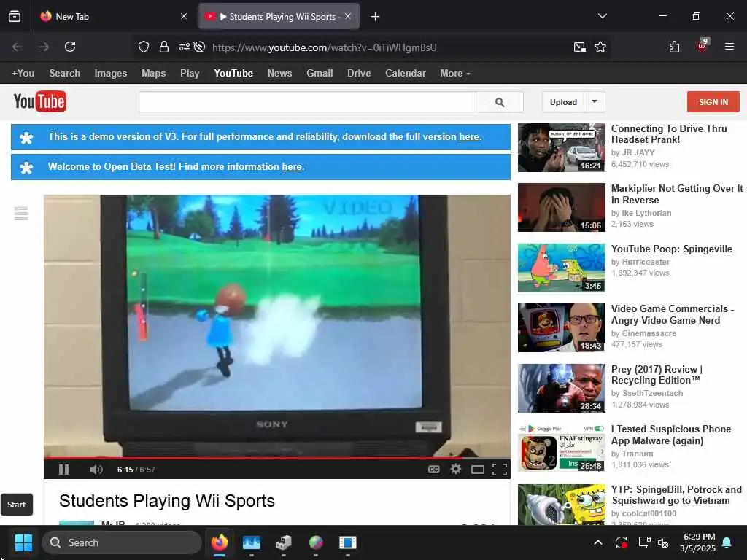The width and height of the screenshot is (747, 560).
Task: Visit Cinemassacre channel link
Action: click(649, 333)
